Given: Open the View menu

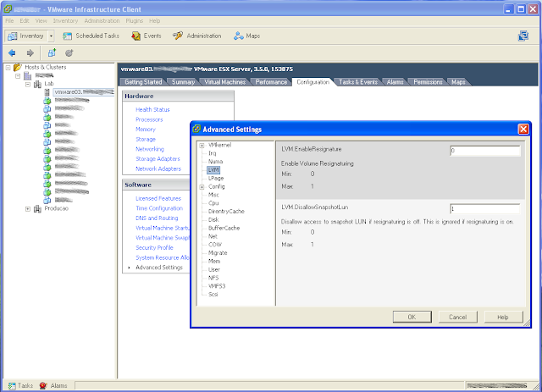Looking at the screenshot, I should click(41, 20).
